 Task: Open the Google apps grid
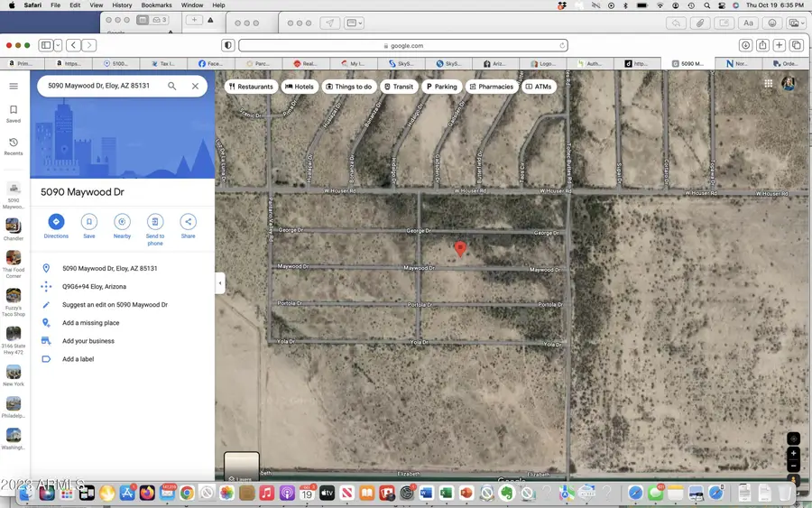[769, 83]
